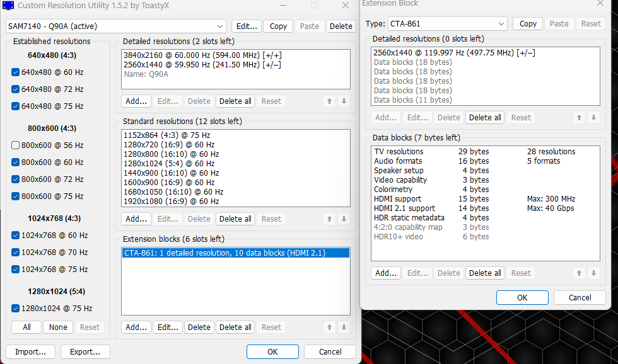Disable the 640x480 @ 72 Hz resolution
Image resolution: width=618 pixels, height=364 pixels.
16,89
